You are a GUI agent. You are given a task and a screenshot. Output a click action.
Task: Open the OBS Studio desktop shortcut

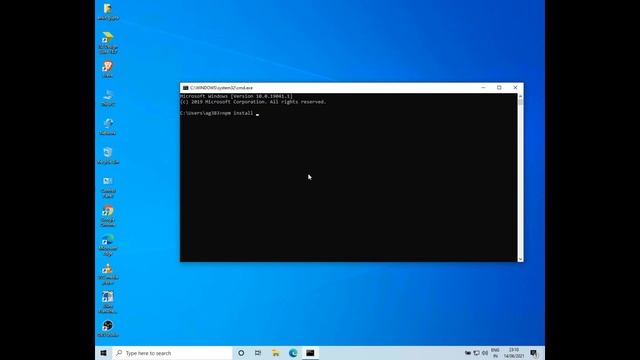click(108, 329)
